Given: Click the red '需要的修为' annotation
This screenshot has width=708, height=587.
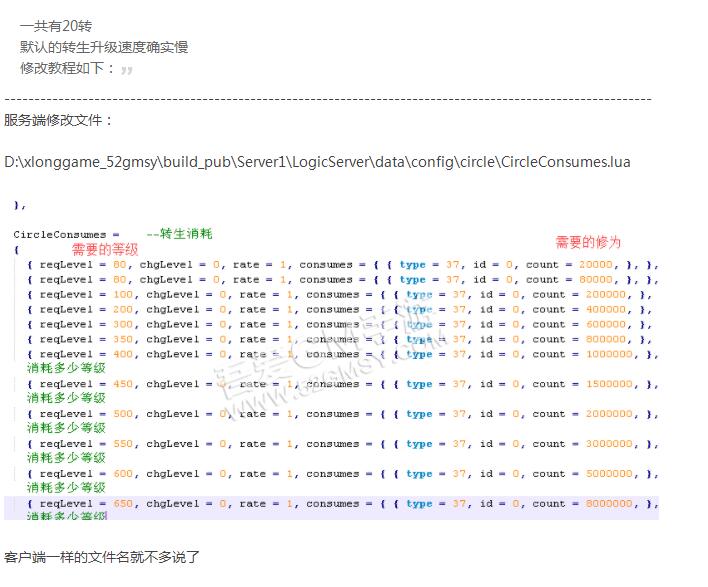Looking at the screenshot, I should tap(588, 242).
